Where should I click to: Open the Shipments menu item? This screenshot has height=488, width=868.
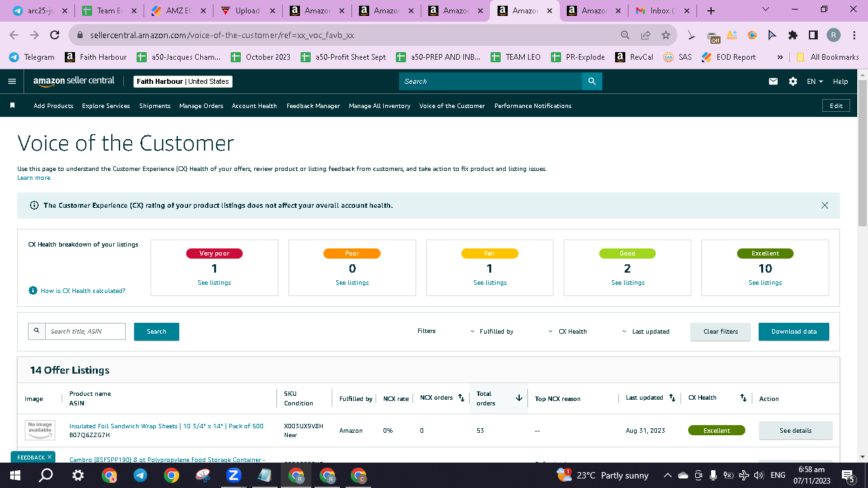click(x=155, y=106)
